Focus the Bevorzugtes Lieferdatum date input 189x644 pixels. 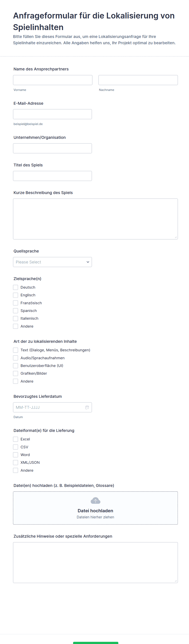49,407
